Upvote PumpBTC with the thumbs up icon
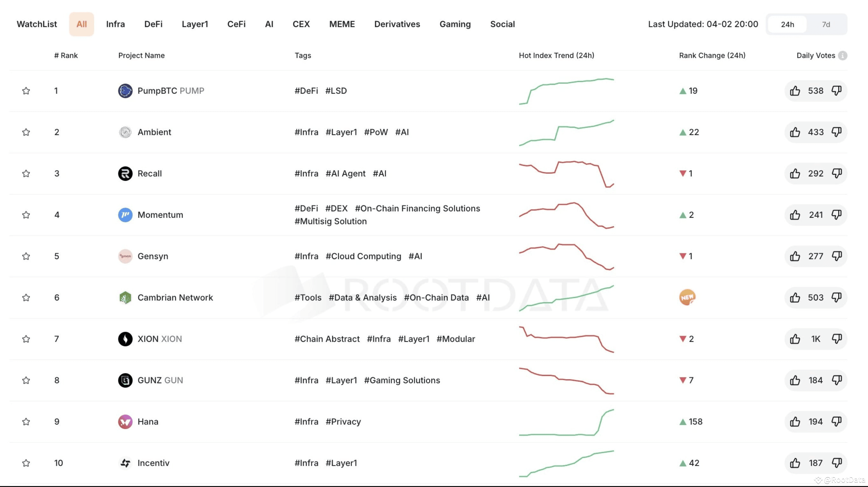Image resolution: width=868 pixels, height=487 pixels. [795, 91]
